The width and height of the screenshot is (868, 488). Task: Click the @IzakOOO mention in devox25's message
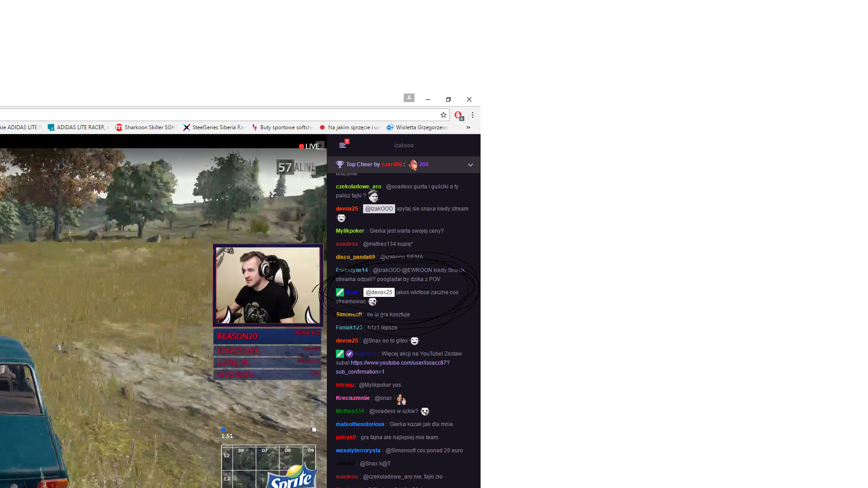379,209
